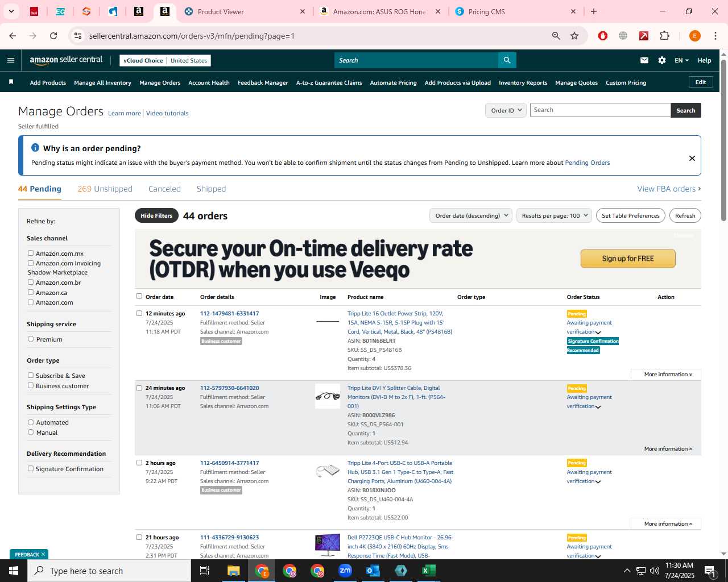Select order 112-1479481-6331417 checkbox

[x=139, y=313]
